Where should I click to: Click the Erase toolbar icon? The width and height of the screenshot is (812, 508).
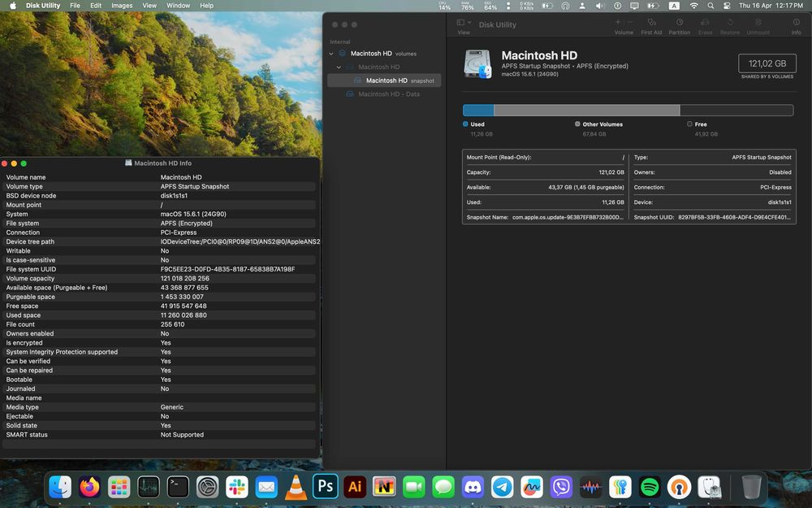point(705,23)
